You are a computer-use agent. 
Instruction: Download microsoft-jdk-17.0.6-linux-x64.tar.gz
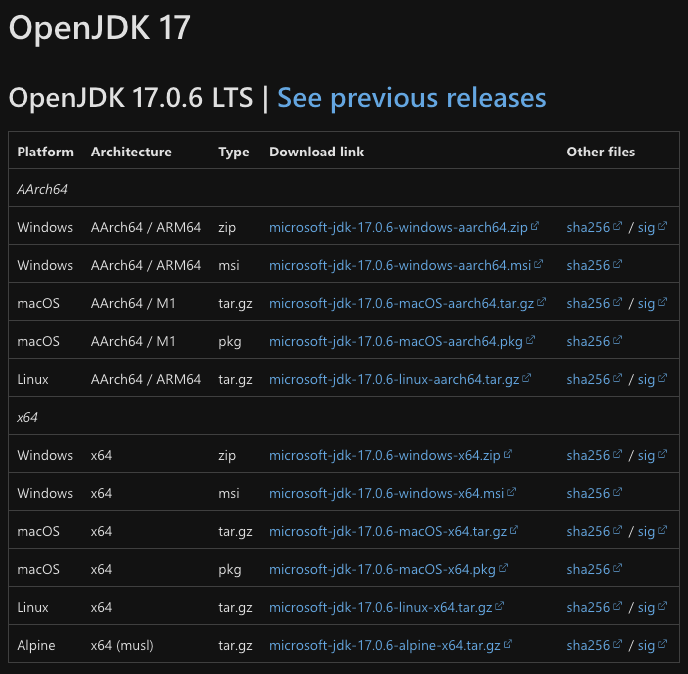pos(386,608)
